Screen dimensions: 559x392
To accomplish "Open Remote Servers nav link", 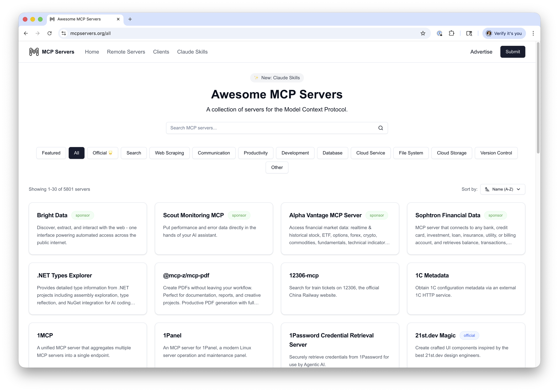I will click(126, 52).
